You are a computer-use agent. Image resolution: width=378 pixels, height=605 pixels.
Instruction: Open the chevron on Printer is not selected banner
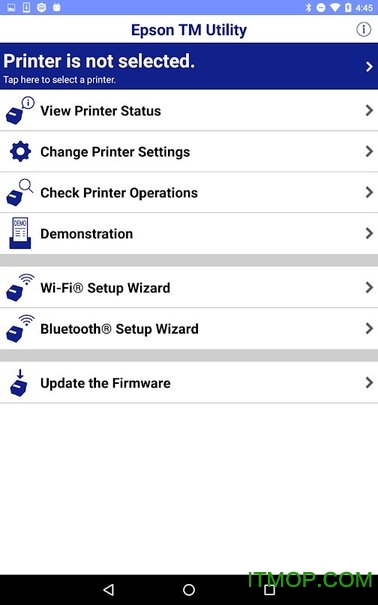369,66
